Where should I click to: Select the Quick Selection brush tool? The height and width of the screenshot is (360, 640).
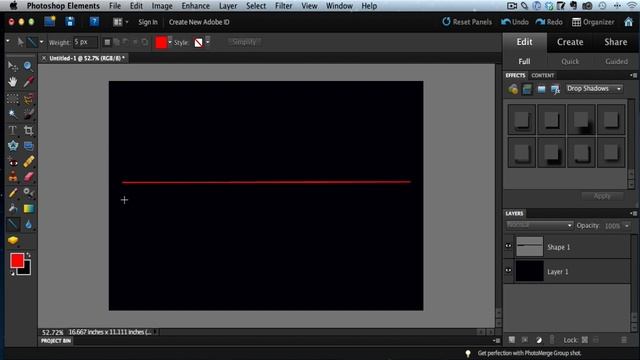pyautogui.click(x=28, y=114)
